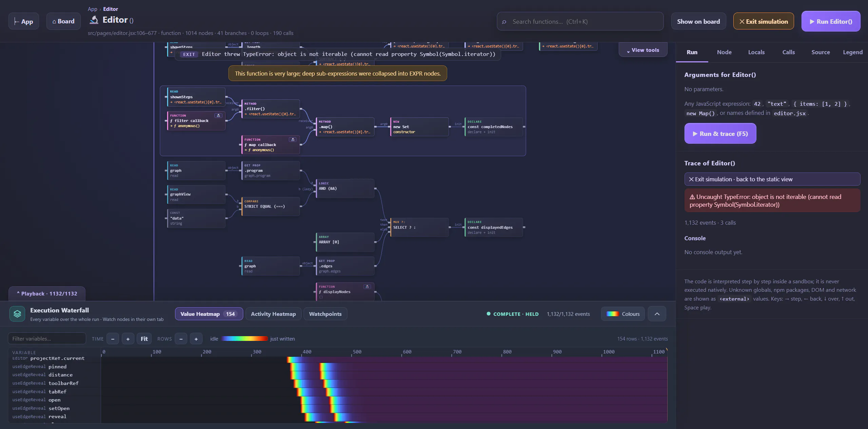The width and height of the screenshot is (868, 429).
Task: Switch to Value Heatmap view
Action: pyautogui.click(x=209, y=314)
